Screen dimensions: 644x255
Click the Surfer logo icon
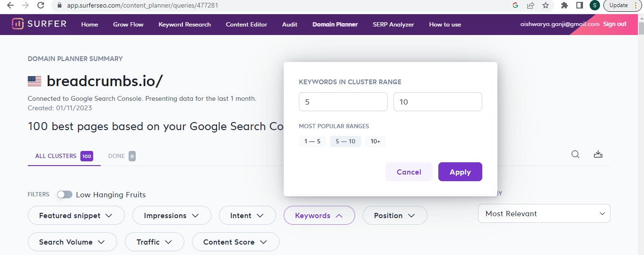(18, 24)
